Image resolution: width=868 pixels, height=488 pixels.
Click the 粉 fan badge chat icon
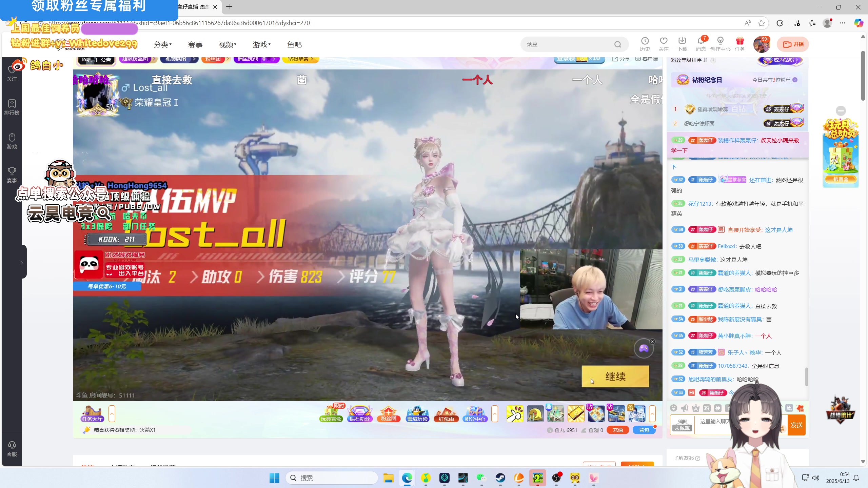pos(707,408)
